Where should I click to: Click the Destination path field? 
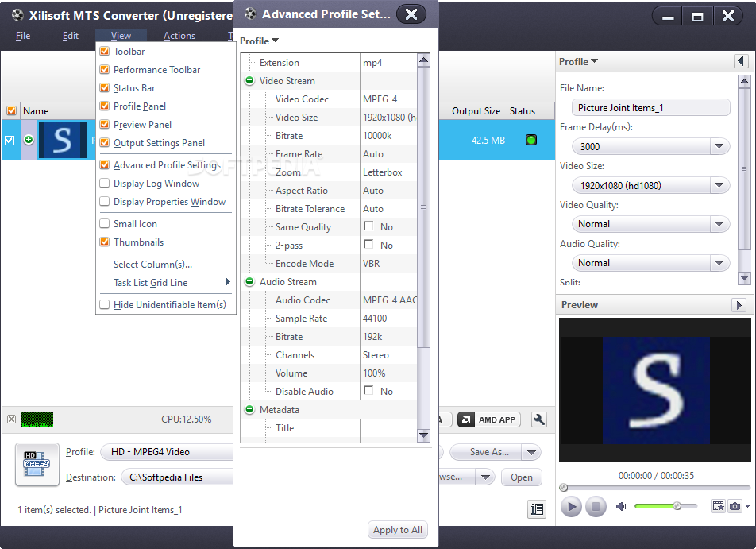[177, 477]
